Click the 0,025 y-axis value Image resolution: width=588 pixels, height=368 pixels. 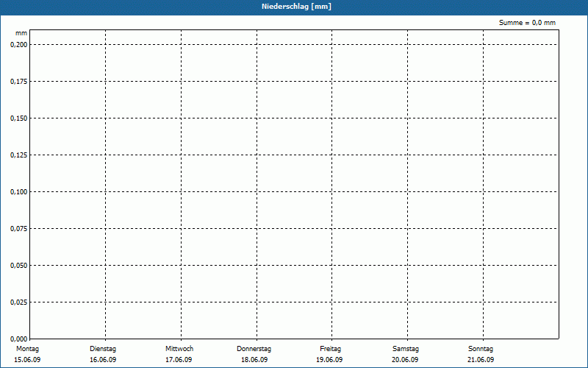(19, 302)
